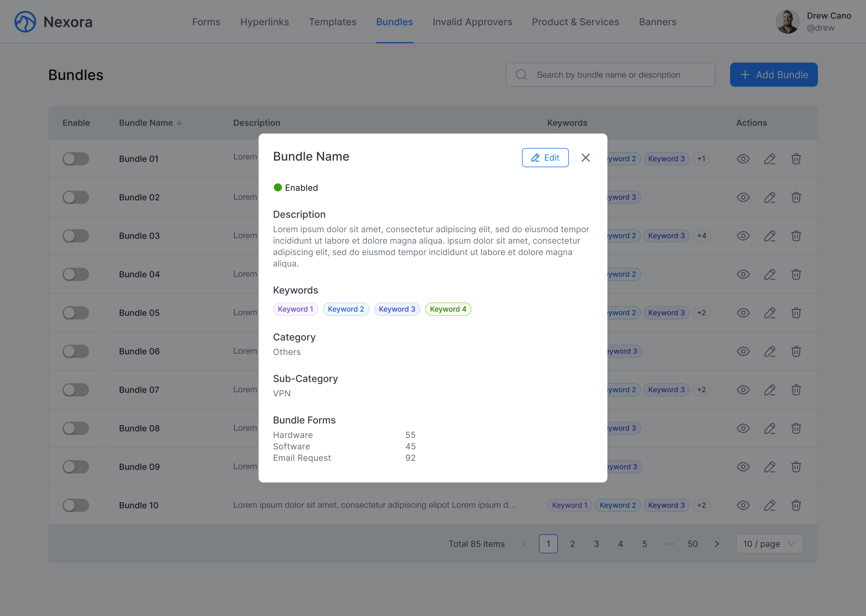
Task: Toggle enable switch for Bundle 01
Action: [x=76, y=159]
